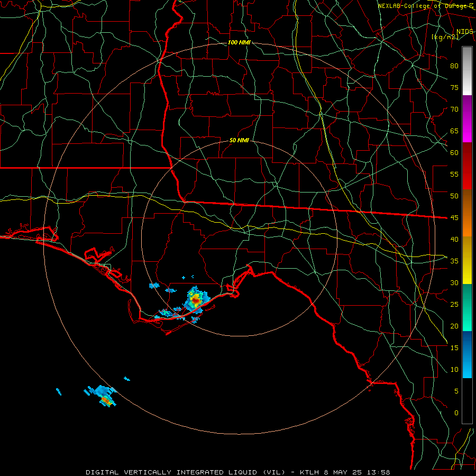
Task: Click the "KTLH" radar site identifier
Action: 309,472
